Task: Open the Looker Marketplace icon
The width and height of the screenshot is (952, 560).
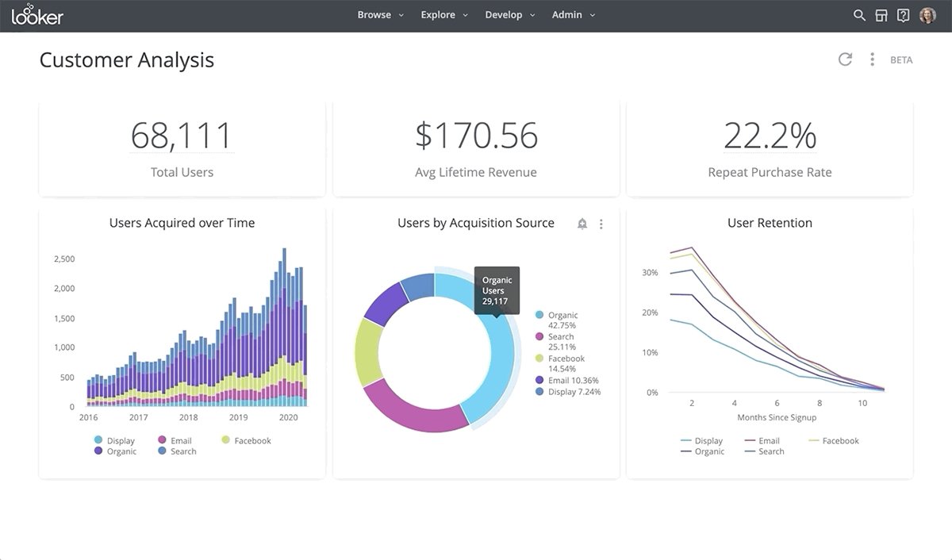Action: [x=881, y=14]
